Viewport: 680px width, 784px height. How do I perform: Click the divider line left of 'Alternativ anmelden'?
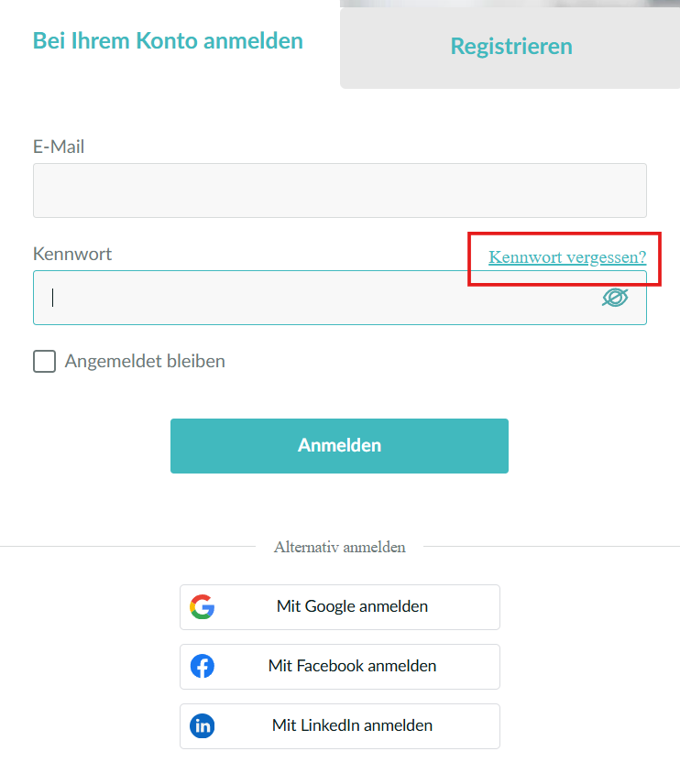(128, 547)
